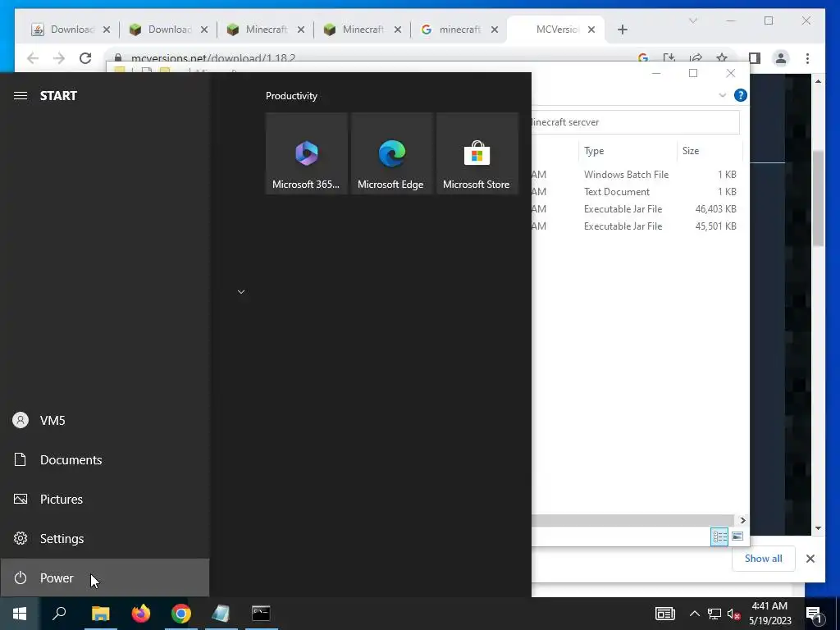Click File Explorer horizontal scrollbar right arrow
The image size is (840, 630).
(x=742, y=520)
